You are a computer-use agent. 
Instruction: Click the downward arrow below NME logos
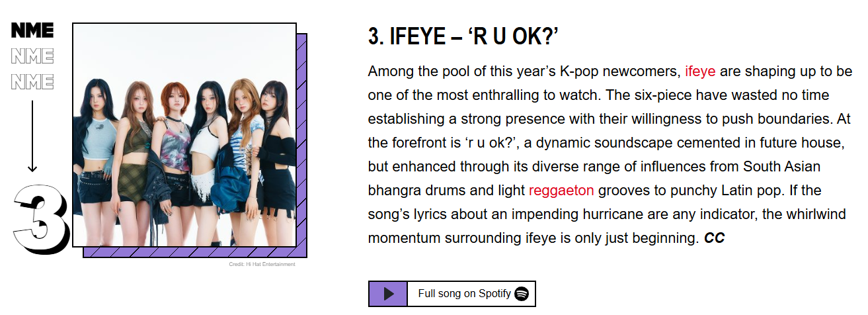point(32,135)
